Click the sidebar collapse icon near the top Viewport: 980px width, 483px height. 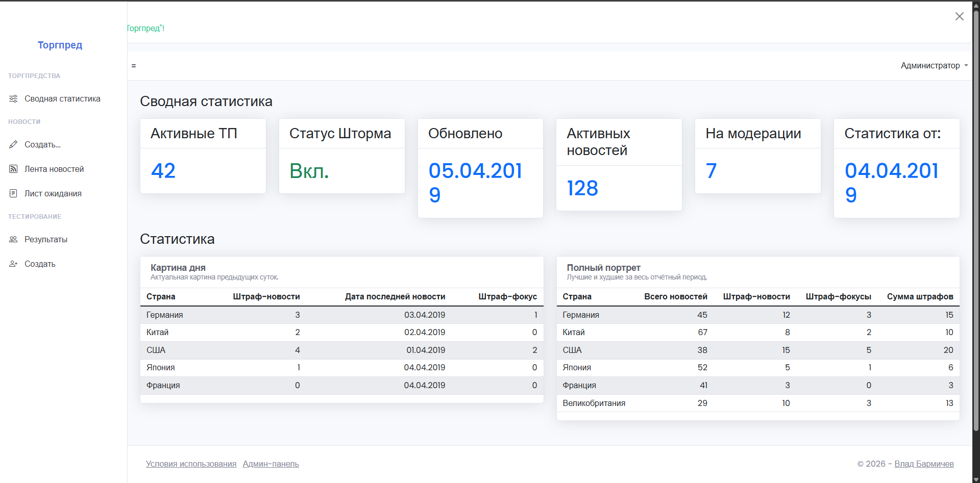pyautogui.click(x=134, y=65)
